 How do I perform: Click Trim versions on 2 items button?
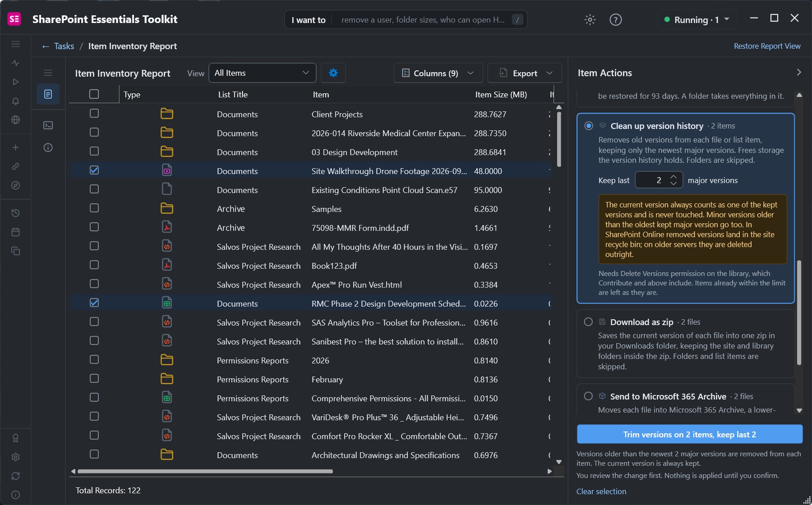click(689, 434)
